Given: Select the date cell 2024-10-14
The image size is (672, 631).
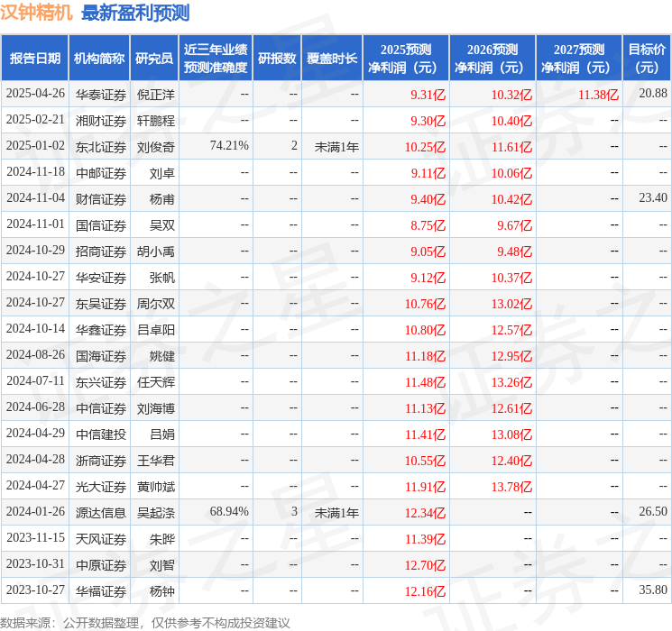Looking at the screenshot, I should pos(35,328).
